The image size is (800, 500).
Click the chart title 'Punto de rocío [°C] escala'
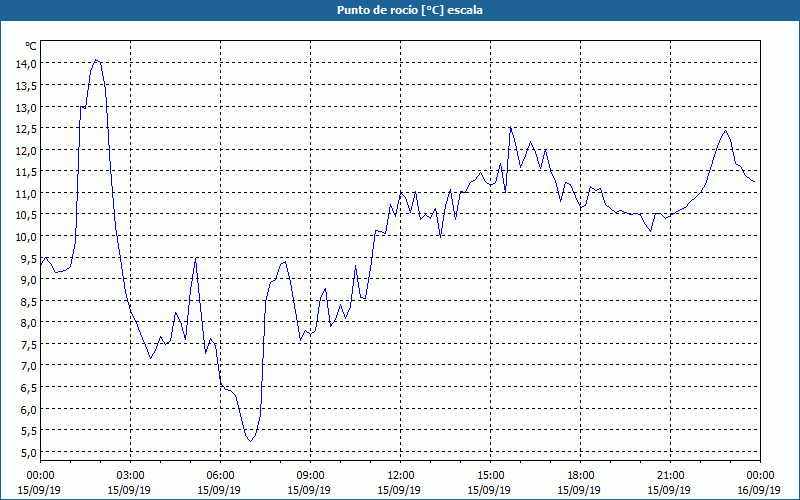pos(410,10)
